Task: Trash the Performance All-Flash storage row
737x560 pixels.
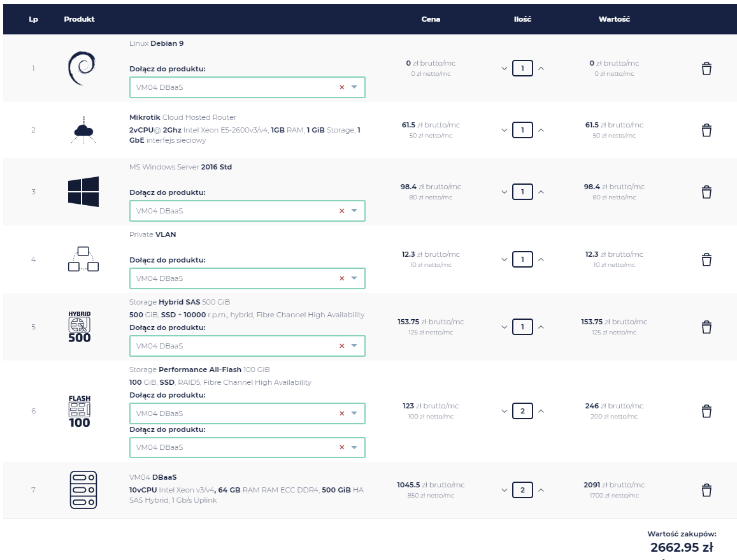Action: point(706,411)
